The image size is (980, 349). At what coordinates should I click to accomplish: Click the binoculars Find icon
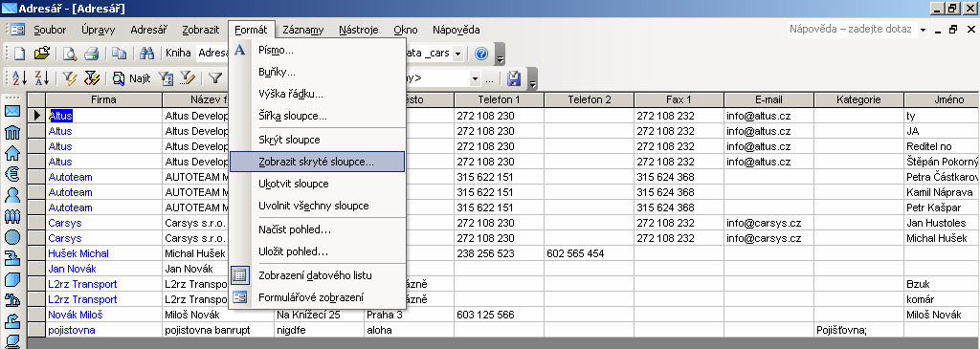click(x=146, y=54)
